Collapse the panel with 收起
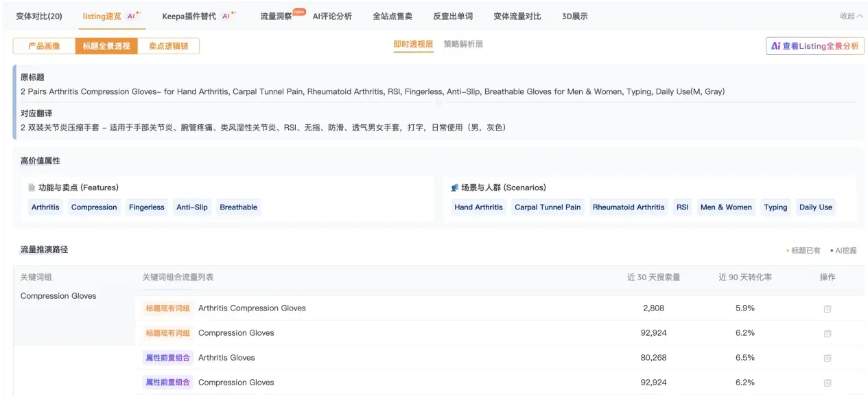 click(851, 16)
